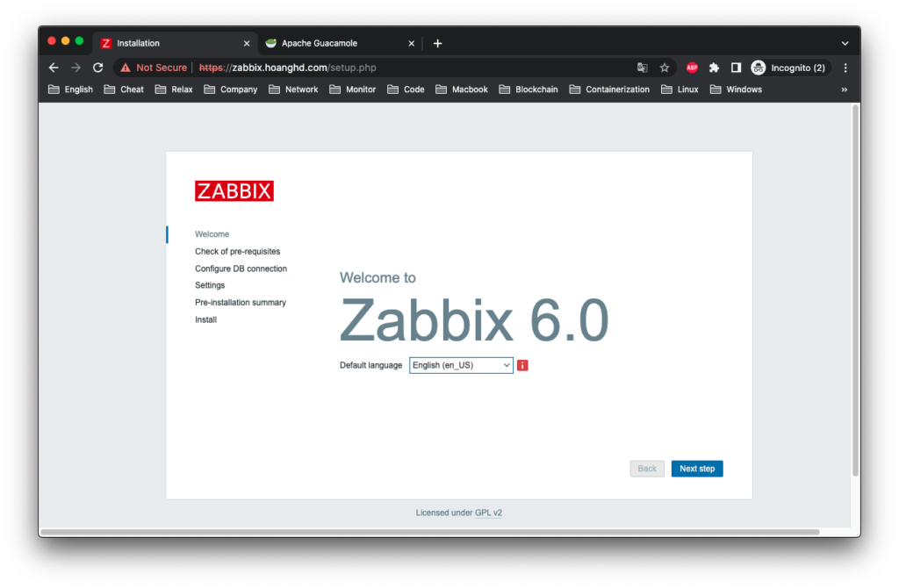This screenshot has height=588, width=899.
Task: Click the horizontal page scrollbar
Action: (x=430, y=533)
